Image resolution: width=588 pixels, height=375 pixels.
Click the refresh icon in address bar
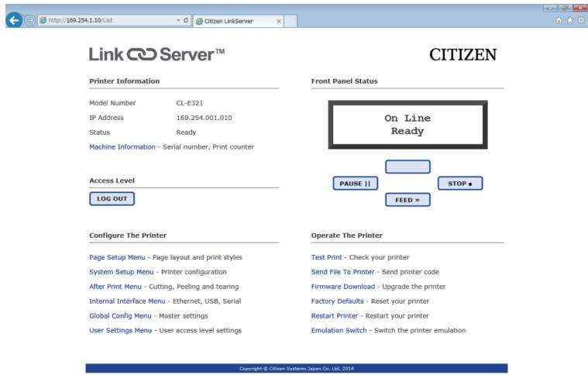click(x=186, y=20)
